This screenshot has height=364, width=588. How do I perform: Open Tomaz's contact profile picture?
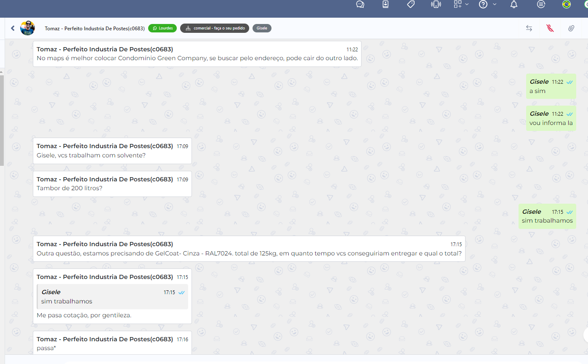coord(28,28)
